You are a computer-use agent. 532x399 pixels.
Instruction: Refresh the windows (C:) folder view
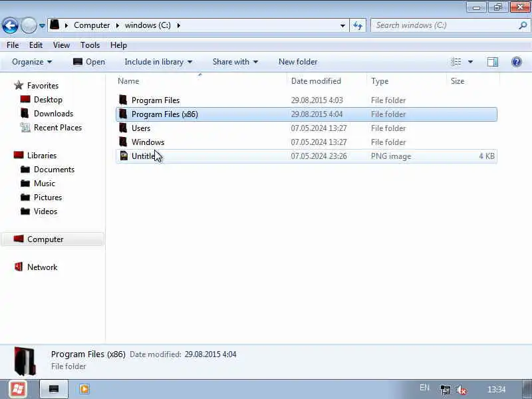358,25
